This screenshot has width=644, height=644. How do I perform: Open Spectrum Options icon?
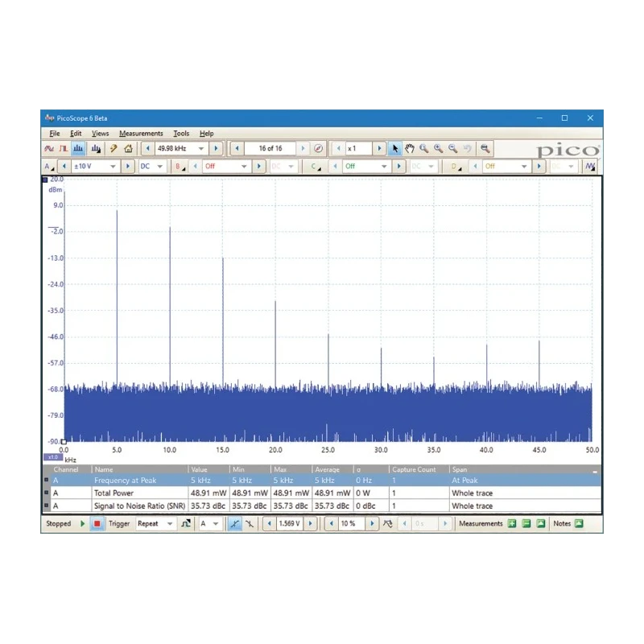click(x=96, y=149)
